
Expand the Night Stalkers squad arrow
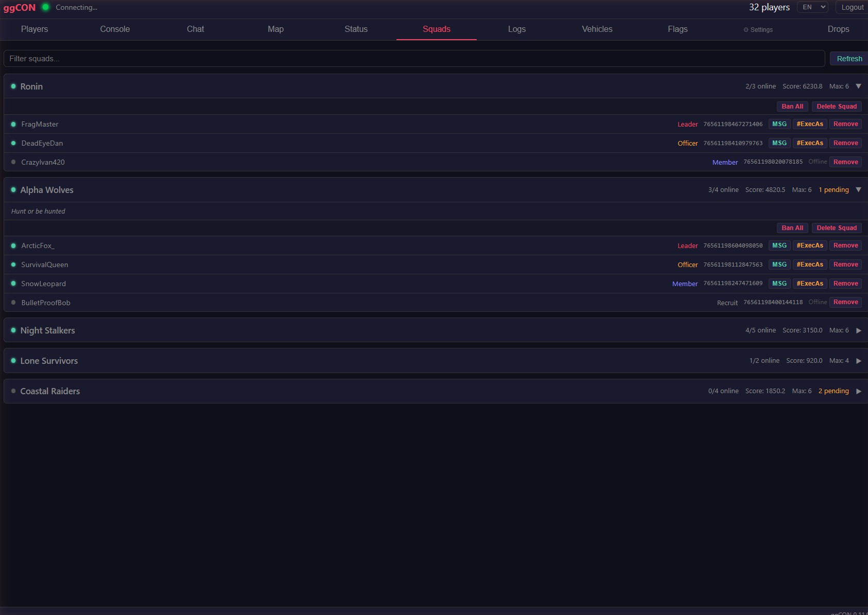coord(858,330)
